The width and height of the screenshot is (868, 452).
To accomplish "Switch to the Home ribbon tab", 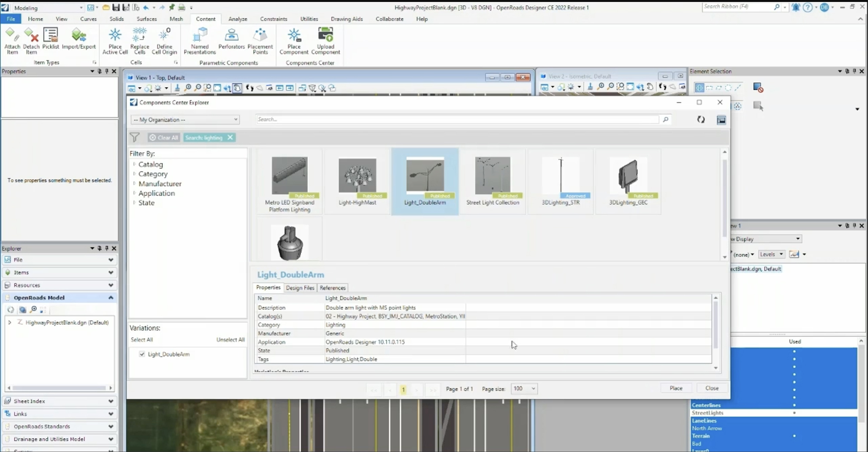I will pos(36,19).
